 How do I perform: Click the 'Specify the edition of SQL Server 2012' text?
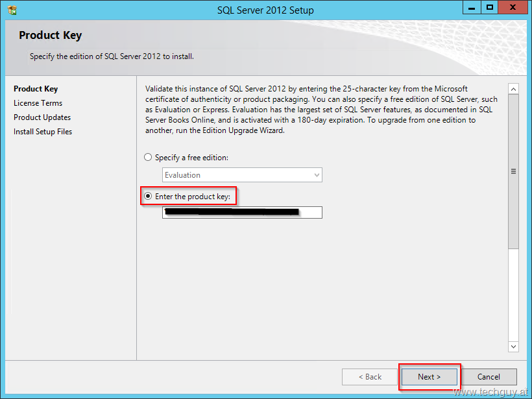click(112, 56)
